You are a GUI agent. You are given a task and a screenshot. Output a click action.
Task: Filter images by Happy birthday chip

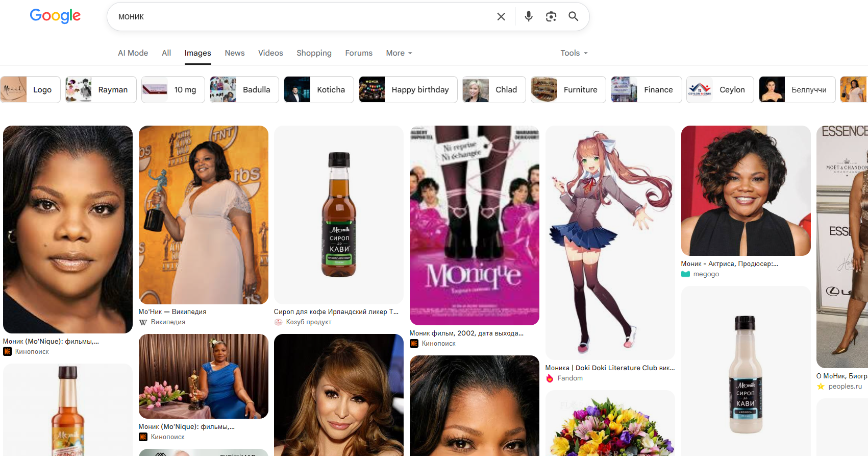click(408, 89)
